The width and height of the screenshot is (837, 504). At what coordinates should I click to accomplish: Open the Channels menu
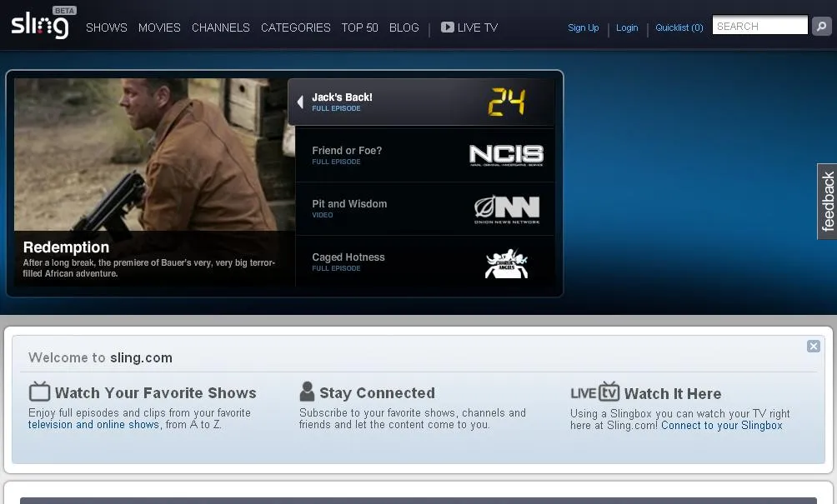click(220, 27)
